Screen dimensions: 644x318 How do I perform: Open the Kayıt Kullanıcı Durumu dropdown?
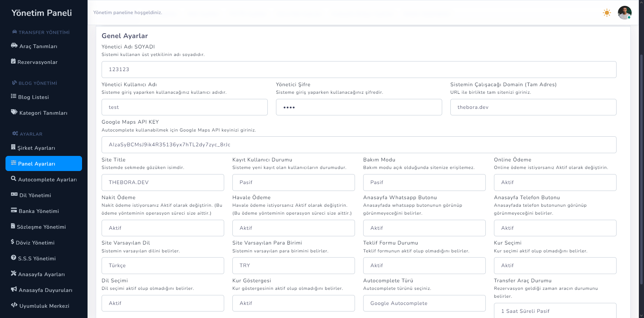(294, 182)
